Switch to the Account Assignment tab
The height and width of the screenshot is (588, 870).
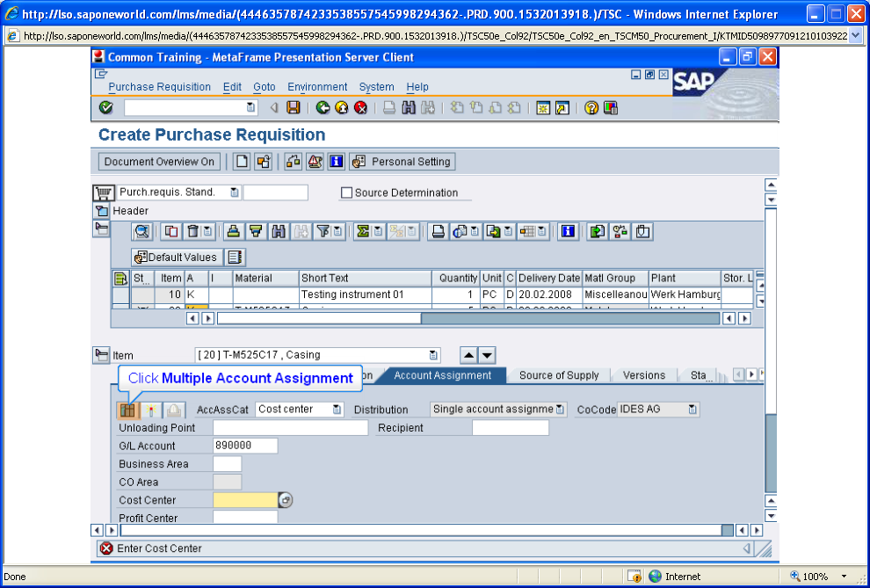tap(443, 375)
